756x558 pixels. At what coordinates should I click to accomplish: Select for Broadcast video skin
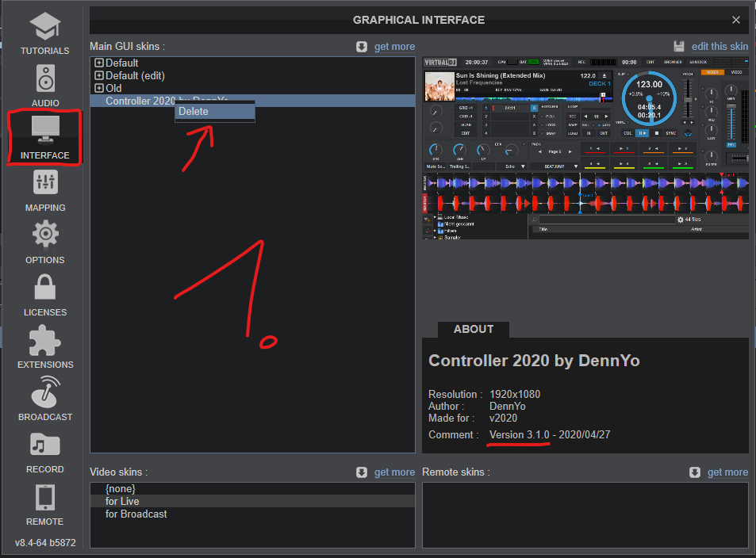click(x=252, y=514)
